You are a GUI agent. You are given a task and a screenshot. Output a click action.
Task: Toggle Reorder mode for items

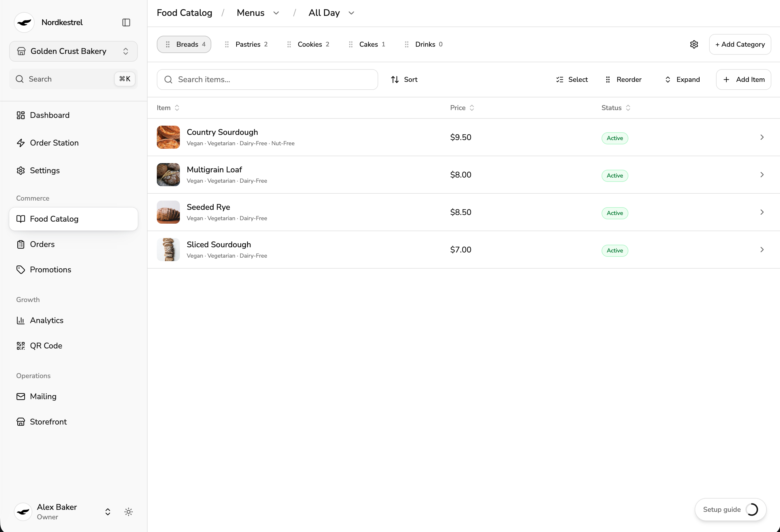point(623,80)
